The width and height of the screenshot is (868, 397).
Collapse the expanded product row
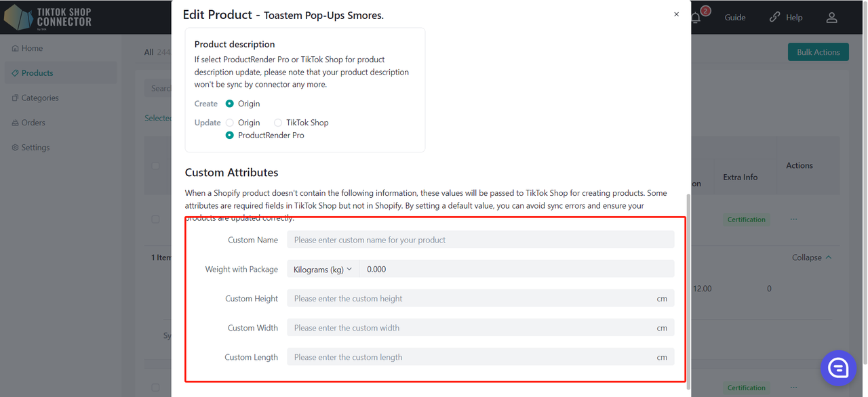pyautogui.click(x=811, y=257)
